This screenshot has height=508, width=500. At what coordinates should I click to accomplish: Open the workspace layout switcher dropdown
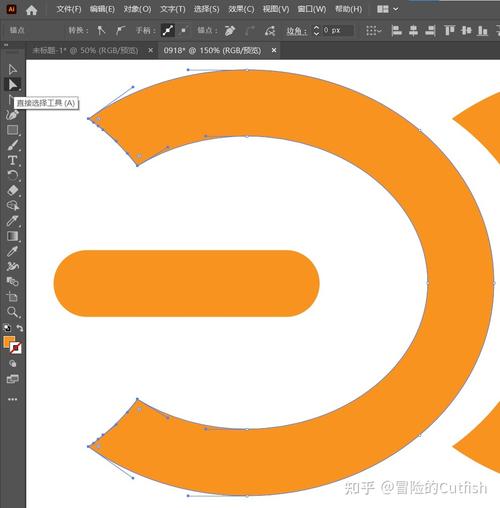click(387, 9)
